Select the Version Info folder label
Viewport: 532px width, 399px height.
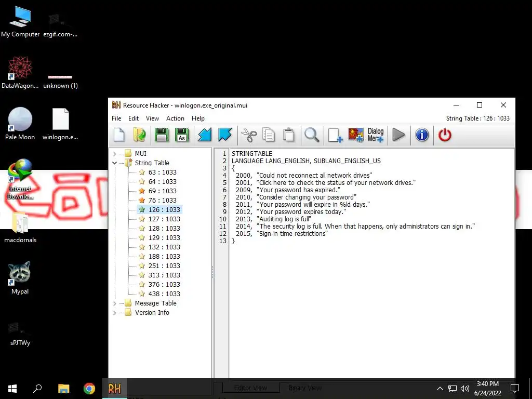coord(152,312)
